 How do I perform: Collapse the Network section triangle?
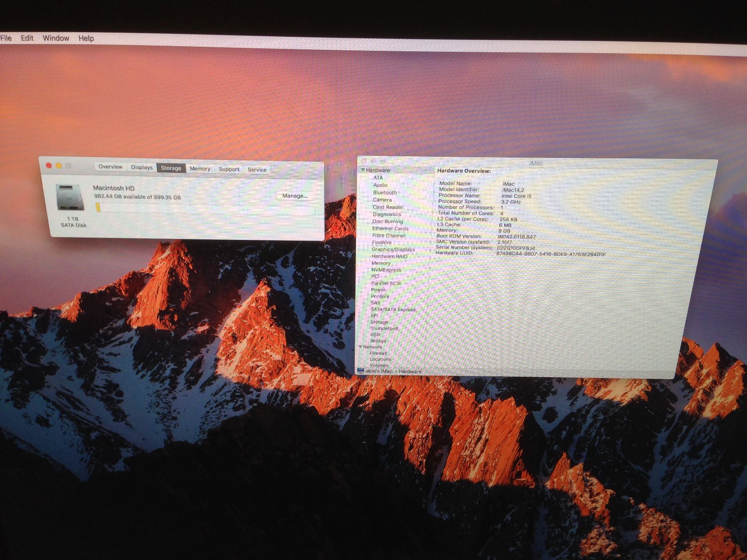point(360,347)
